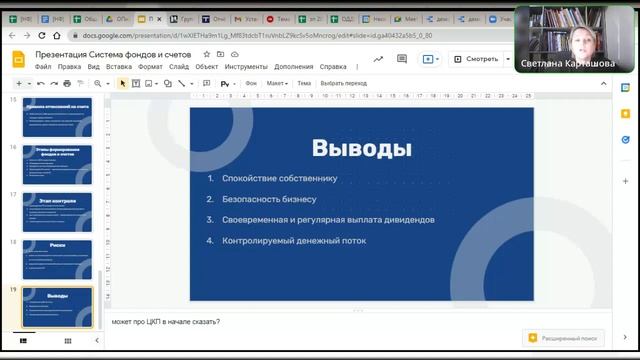Open the Calendar side panel icon
The height and width of the screenshot is (360, 640).
625,88
